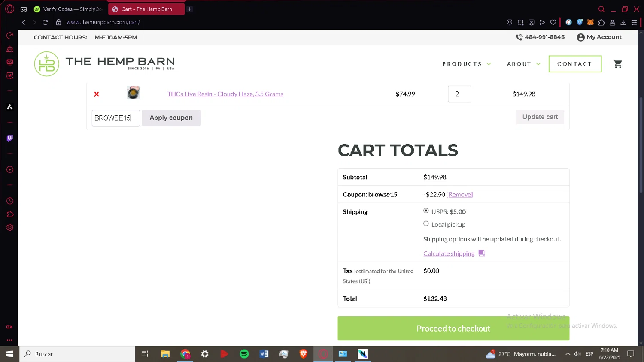
Task: Open the shopping cart icon in header
Action: pyautogui.click(x=618, y=64)
